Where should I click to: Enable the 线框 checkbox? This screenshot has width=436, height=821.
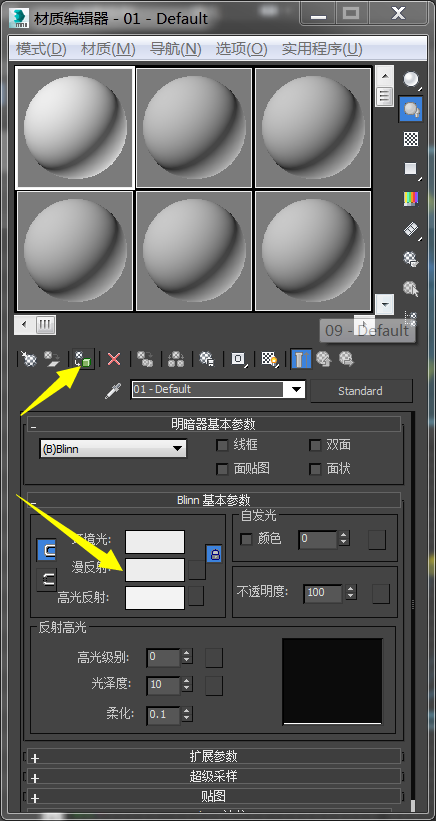point(222,445)
